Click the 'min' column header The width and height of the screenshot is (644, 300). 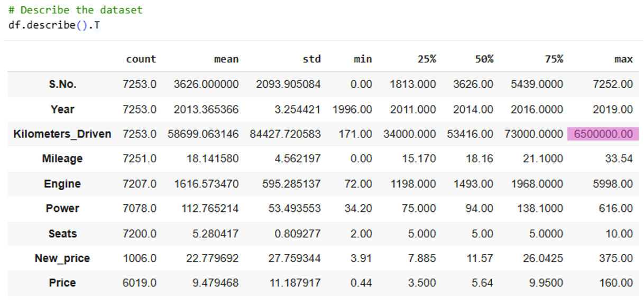coord(363,59)
